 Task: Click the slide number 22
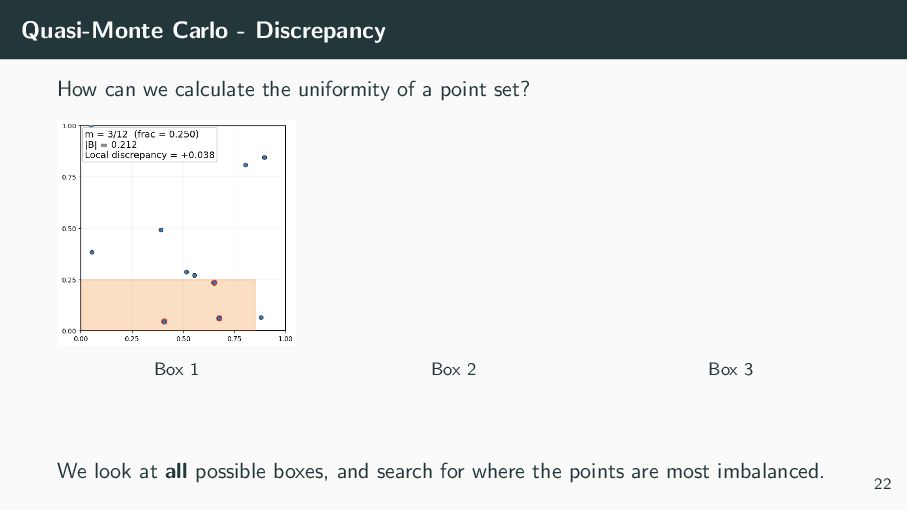click(882, 484)
